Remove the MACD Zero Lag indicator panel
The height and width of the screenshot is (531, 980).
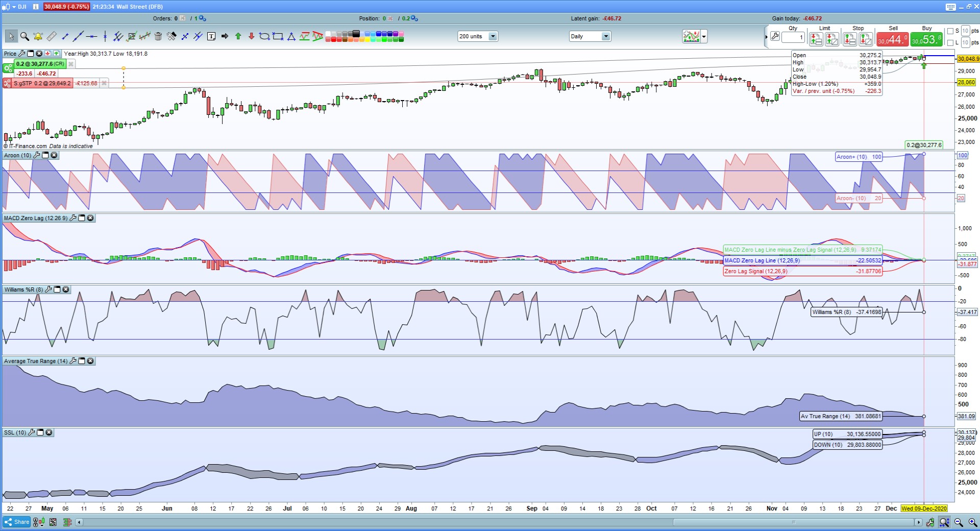(x=90, y=218)
